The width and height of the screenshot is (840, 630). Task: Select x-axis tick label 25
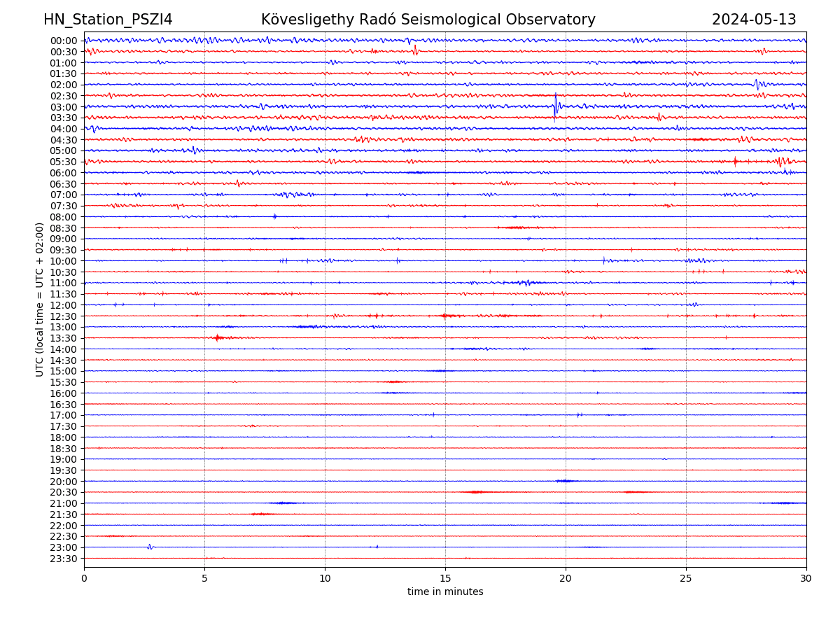coord(686,579)
